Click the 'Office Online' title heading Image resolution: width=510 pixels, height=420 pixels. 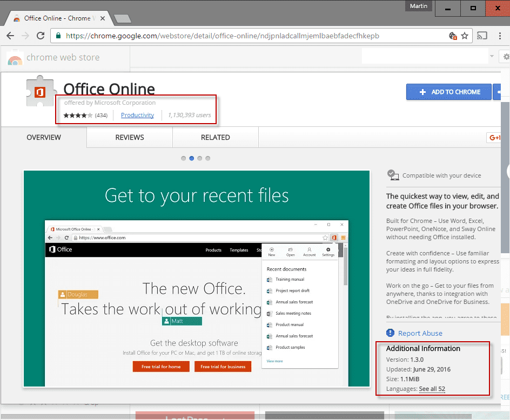pos(109,89)
